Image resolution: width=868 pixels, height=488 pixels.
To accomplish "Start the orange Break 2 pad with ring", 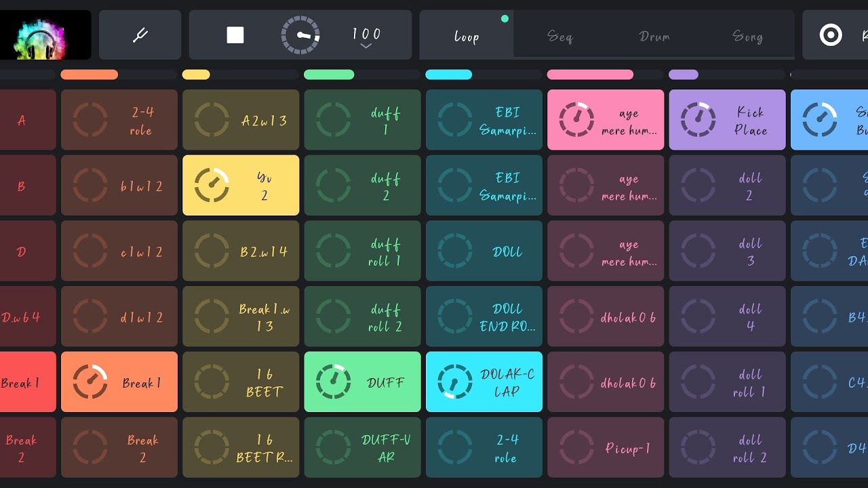I will click(x=119, y=447).
